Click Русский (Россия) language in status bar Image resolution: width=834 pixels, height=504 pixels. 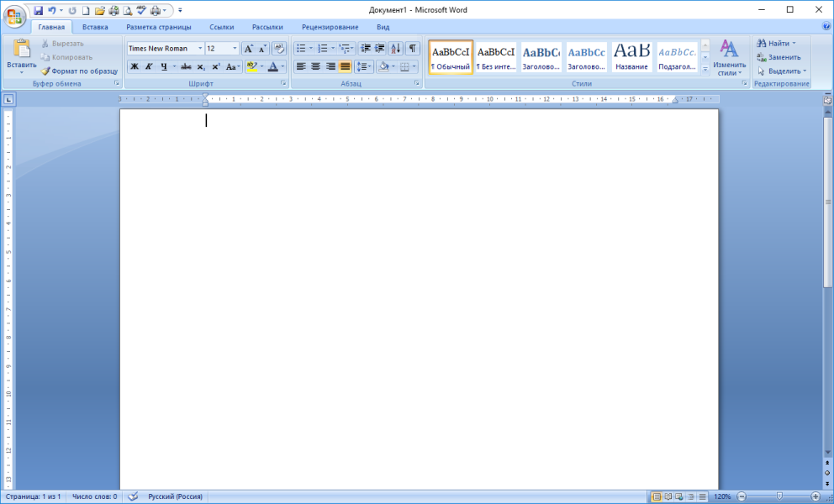click(x=175, y=496)
